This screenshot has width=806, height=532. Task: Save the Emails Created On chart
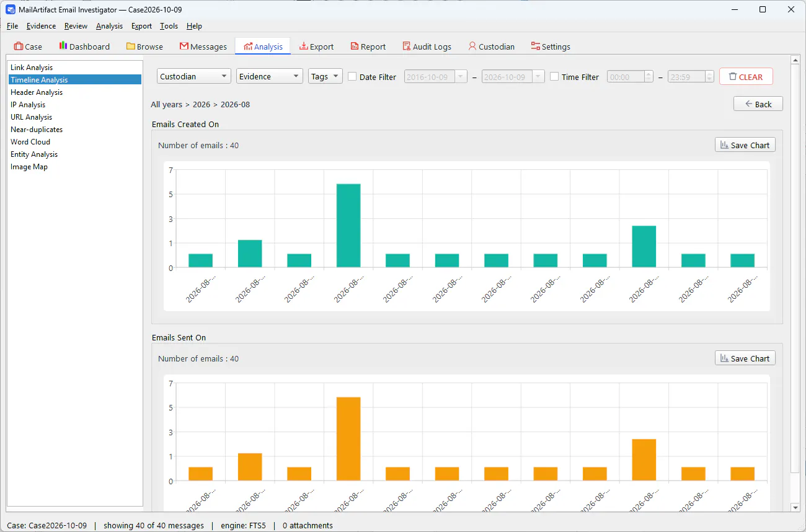[745, 145]
